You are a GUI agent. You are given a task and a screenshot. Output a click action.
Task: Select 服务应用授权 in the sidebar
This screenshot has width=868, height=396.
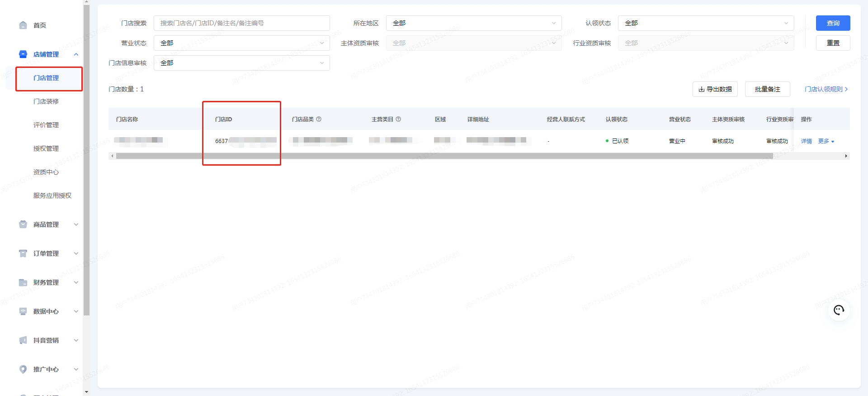click(52, 196)
